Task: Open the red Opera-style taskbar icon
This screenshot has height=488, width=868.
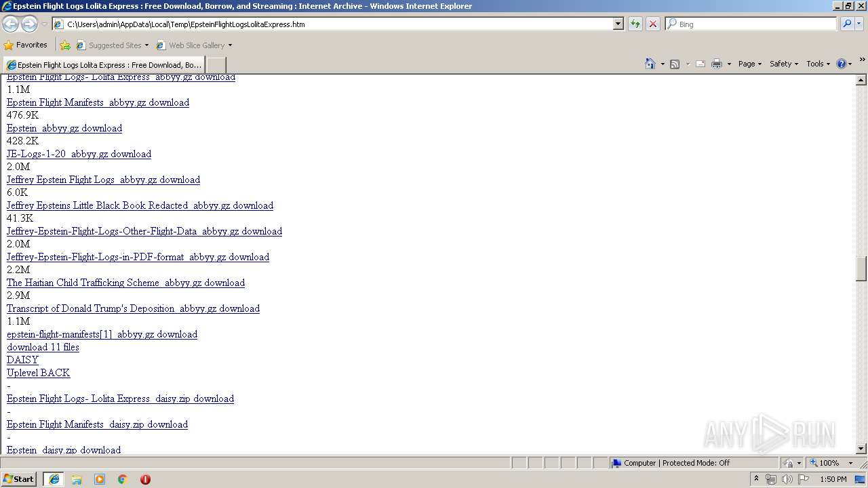Action: (145, 479)
